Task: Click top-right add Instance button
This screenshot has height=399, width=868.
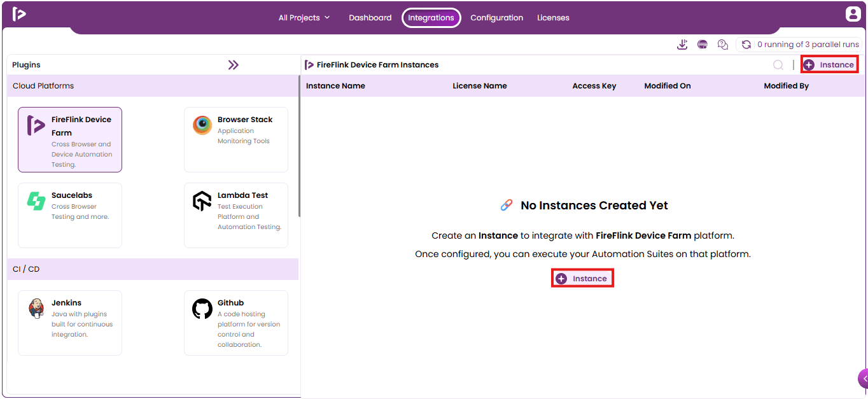Action: [829, 65]
